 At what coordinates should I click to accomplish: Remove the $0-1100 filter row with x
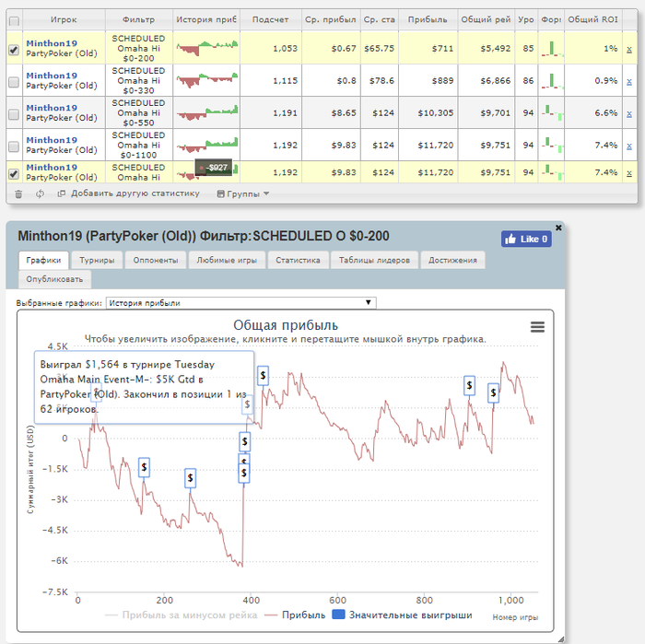pos(629,146)
